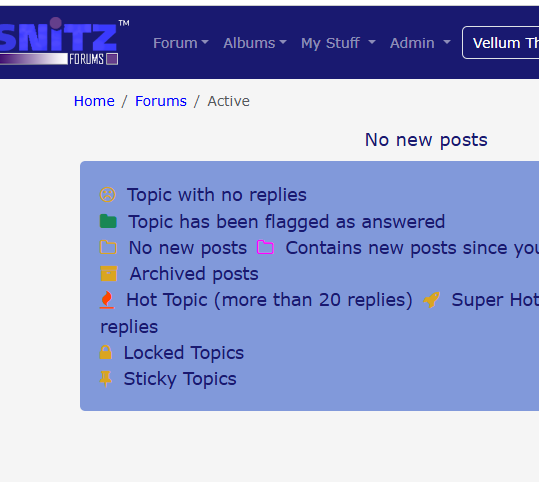Click the magenta new-posts folder icon

pyautogui.click(x=265, y=248)
